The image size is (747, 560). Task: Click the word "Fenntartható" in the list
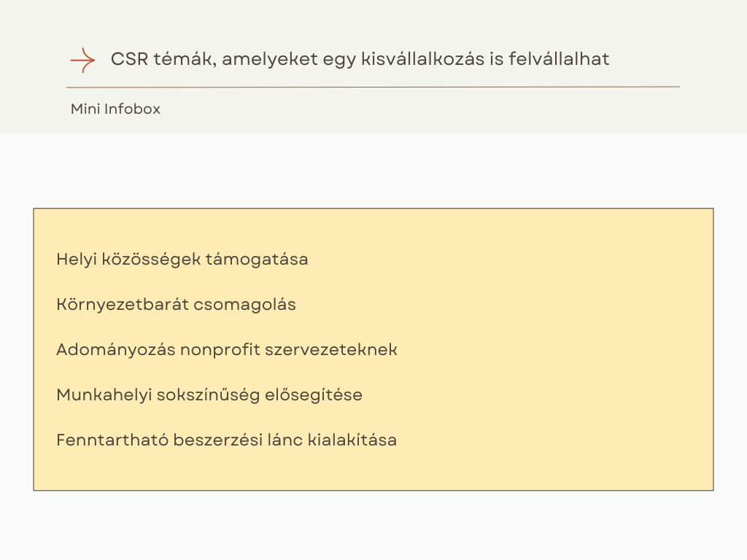tap(112, 440)
